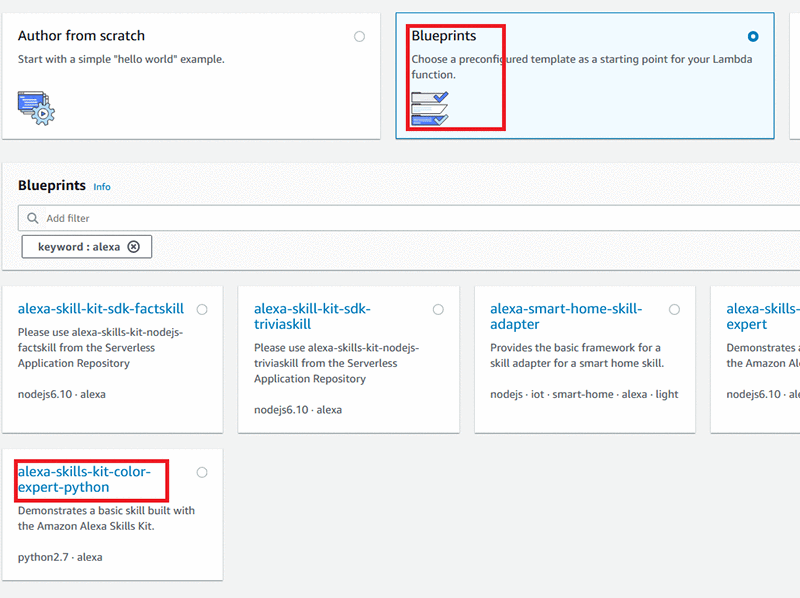Click the keyword : alexa filter chip

coord(87,247)
